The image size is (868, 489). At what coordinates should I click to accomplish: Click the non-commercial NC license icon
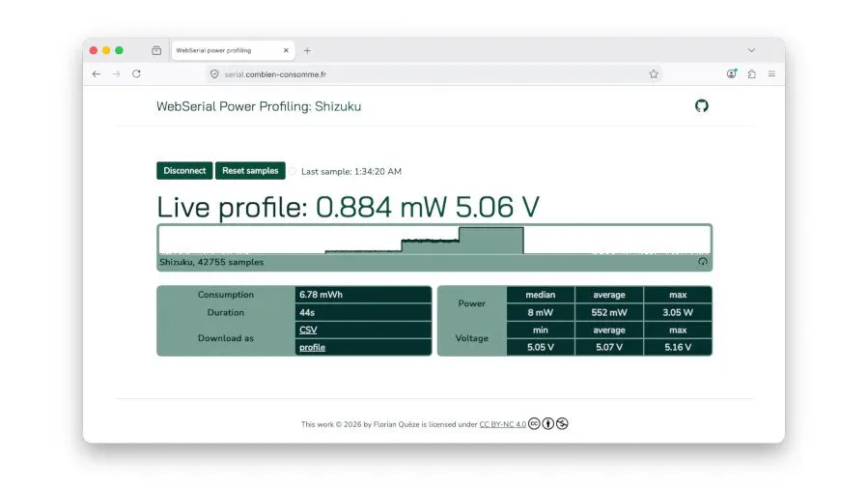point(562,423)
